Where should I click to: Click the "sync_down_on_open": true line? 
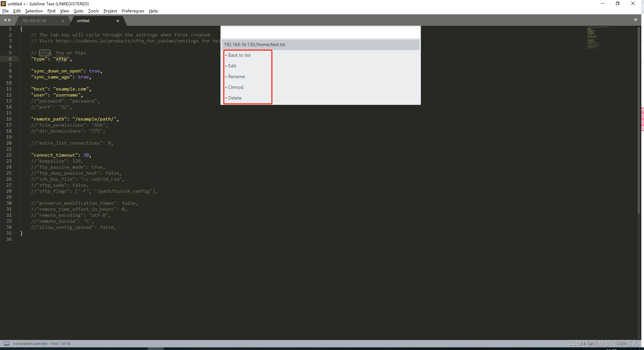[x=66, y=71]
